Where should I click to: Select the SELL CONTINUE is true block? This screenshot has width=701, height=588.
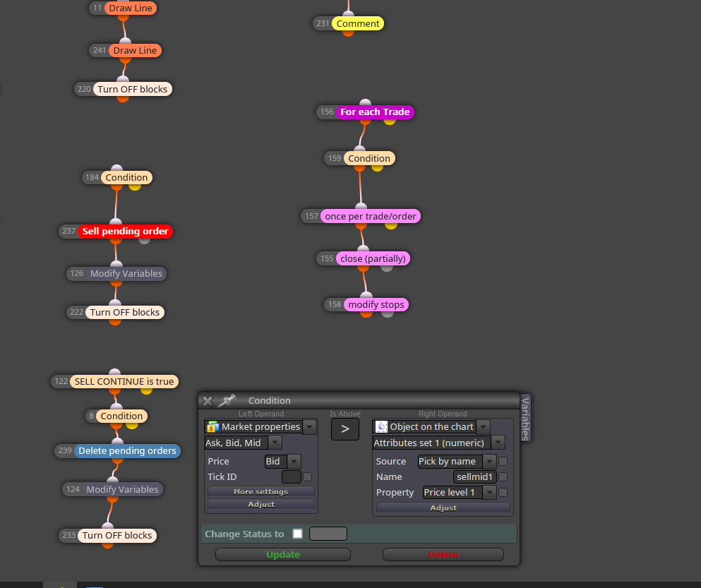(x=124, y=381)
